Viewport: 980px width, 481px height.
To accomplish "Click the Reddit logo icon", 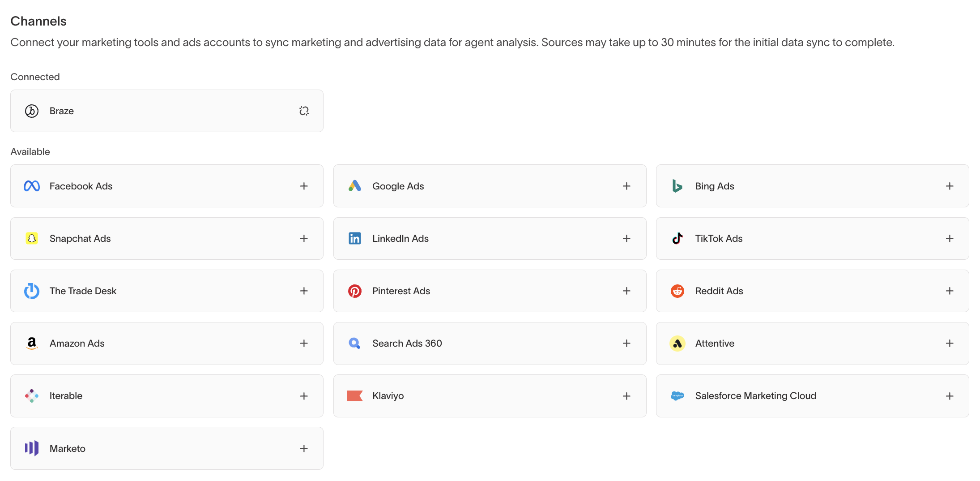I will (x=677, y=291).
